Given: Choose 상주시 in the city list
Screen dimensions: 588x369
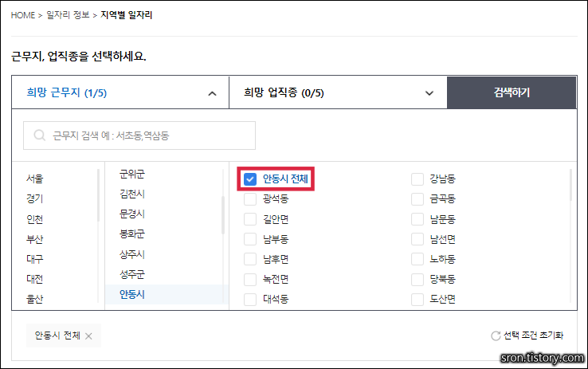Looking at the screenshot, I should pyautogui.click(x=132, y=254).
